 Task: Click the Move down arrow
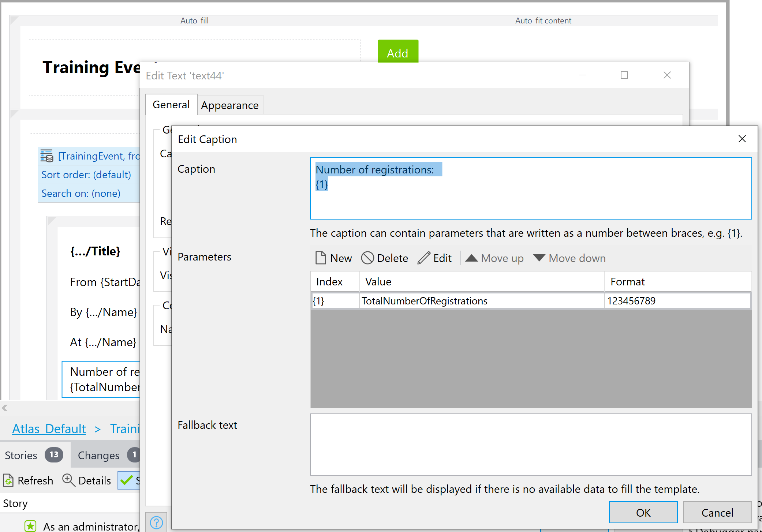pyautogui.click(x=539, y=258)
